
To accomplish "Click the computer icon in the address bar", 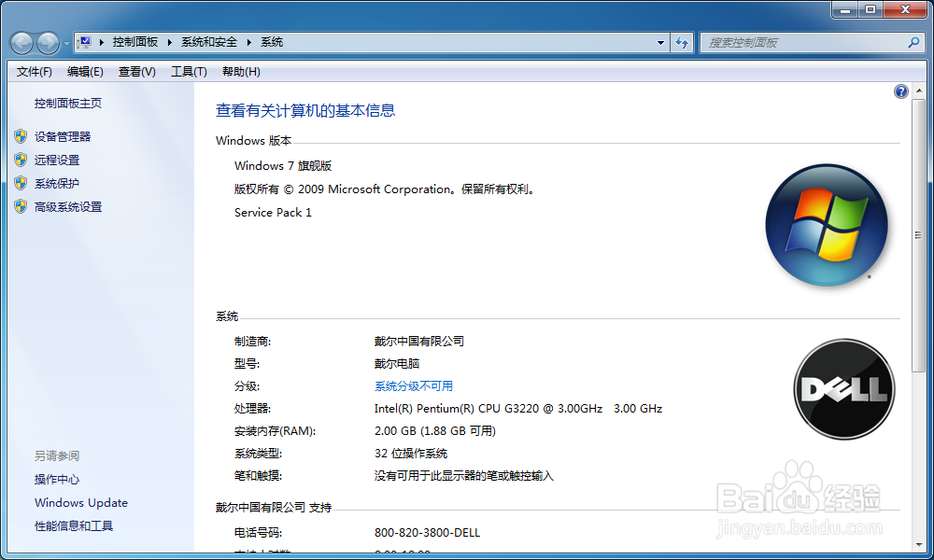I will 85,42.
